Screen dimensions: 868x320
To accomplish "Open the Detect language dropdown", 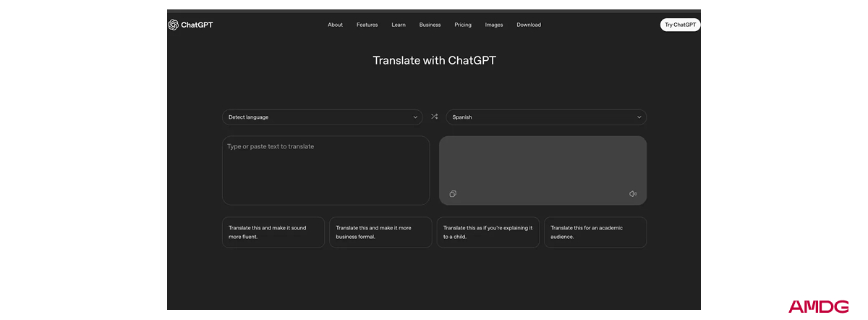I will tap(322, 117).
